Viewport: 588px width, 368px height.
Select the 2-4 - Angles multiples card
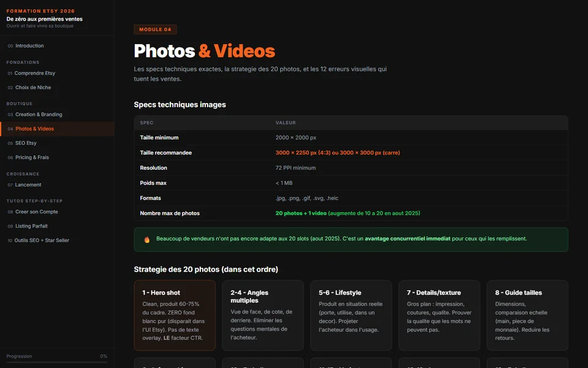(263, 315)
